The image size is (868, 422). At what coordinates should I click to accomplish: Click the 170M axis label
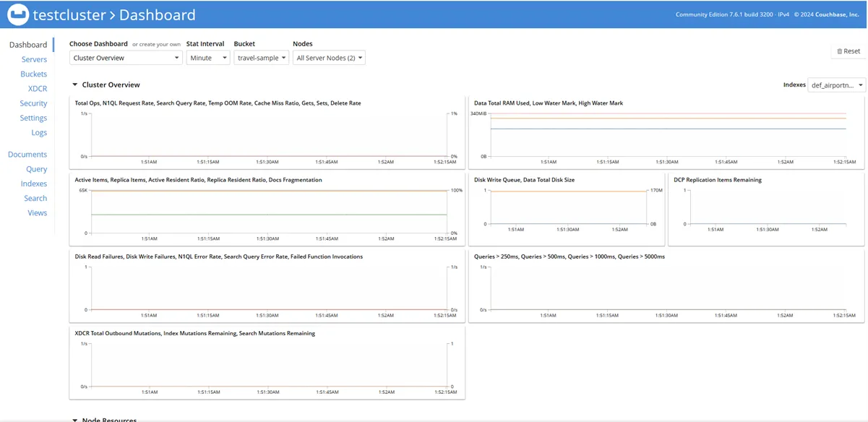656,190
